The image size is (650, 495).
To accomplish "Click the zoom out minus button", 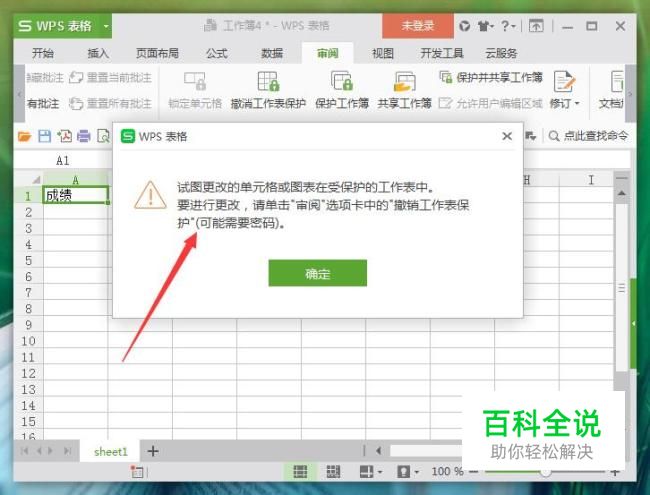I will [475, 472].
